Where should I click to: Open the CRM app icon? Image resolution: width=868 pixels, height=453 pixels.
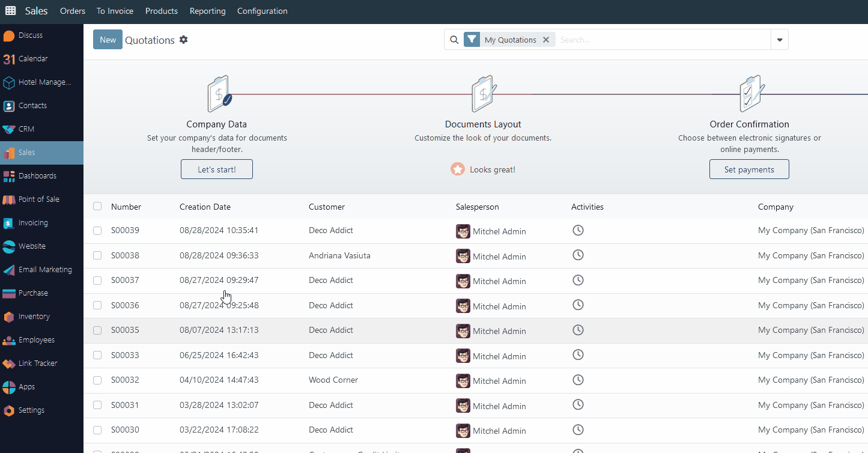point(9,129)
